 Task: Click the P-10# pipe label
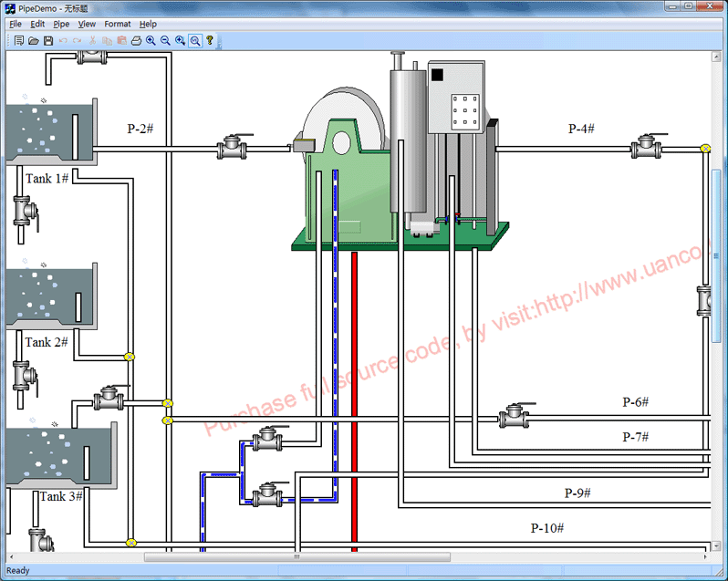[x=547, y=528]
